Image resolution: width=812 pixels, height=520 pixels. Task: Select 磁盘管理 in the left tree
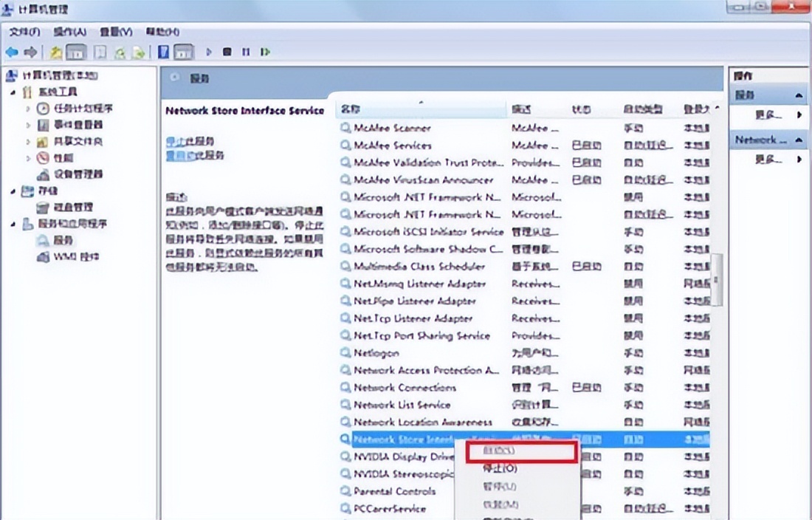click(x=74, y=208)
